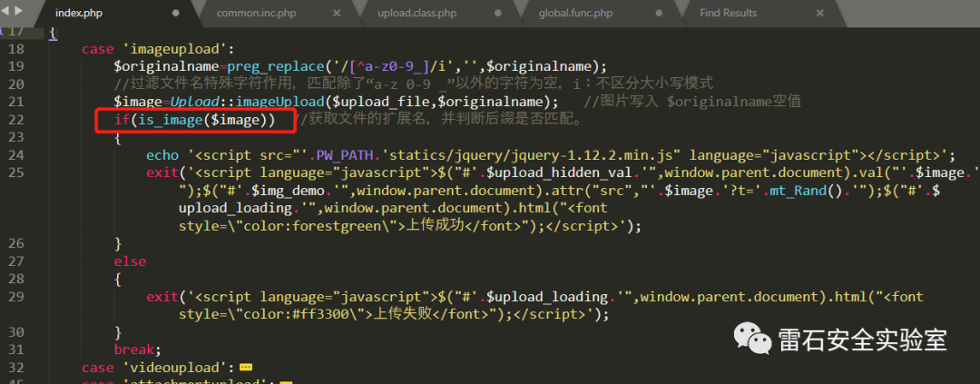Click the unsaved dot on global.func.php tab

660,13
